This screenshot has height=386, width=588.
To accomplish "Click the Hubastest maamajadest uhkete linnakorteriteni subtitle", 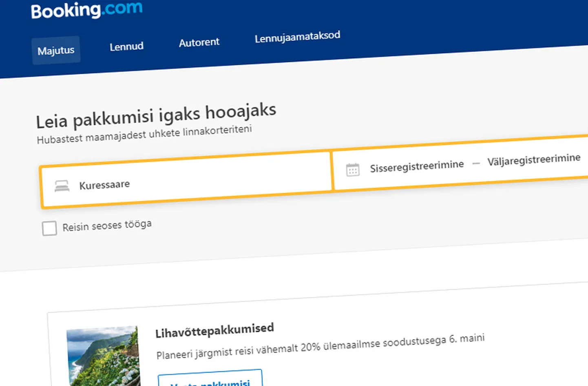I will coord(144,135).
